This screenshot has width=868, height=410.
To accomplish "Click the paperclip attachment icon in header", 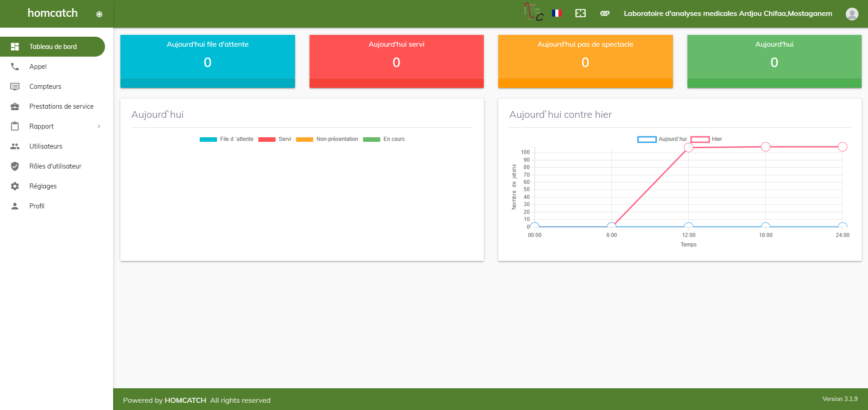I will tap(605, 13).
